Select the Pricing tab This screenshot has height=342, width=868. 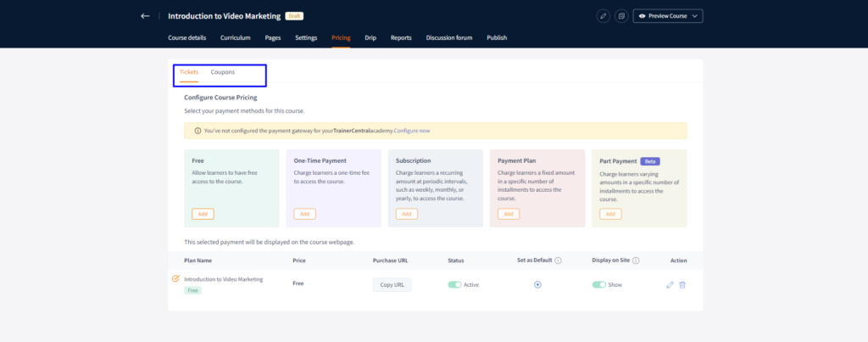pyautogui.click(x=341, y=37)
